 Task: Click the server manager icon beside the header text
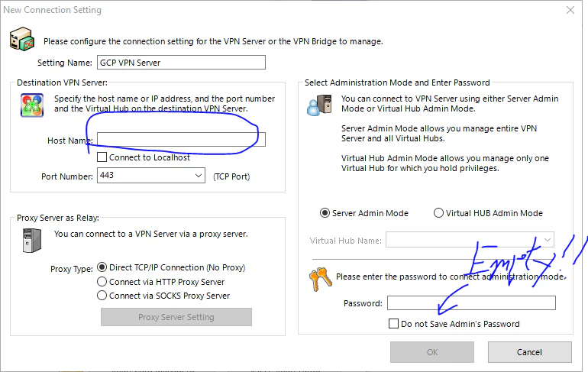point(21,39)
